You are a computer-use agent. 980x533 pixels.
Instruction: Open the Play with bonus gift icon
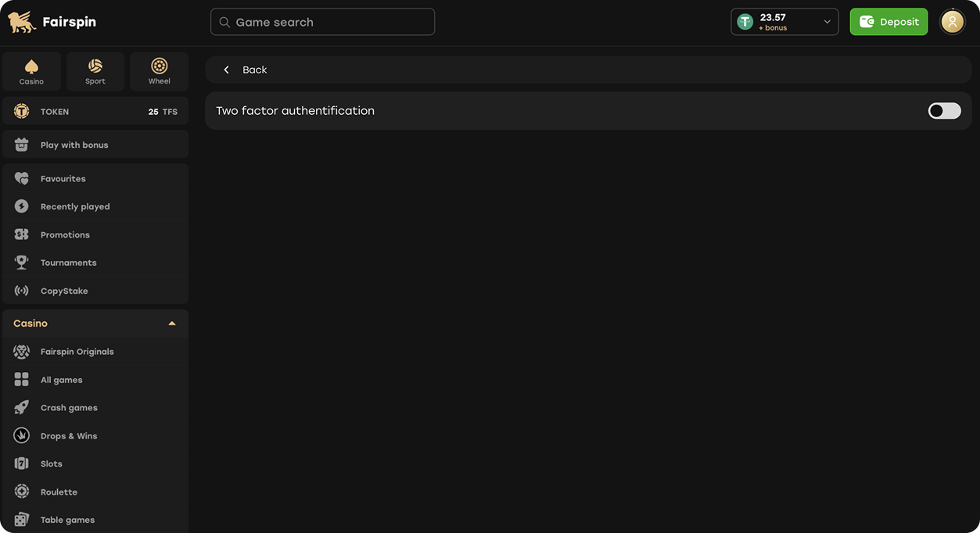tap(22, 145)
